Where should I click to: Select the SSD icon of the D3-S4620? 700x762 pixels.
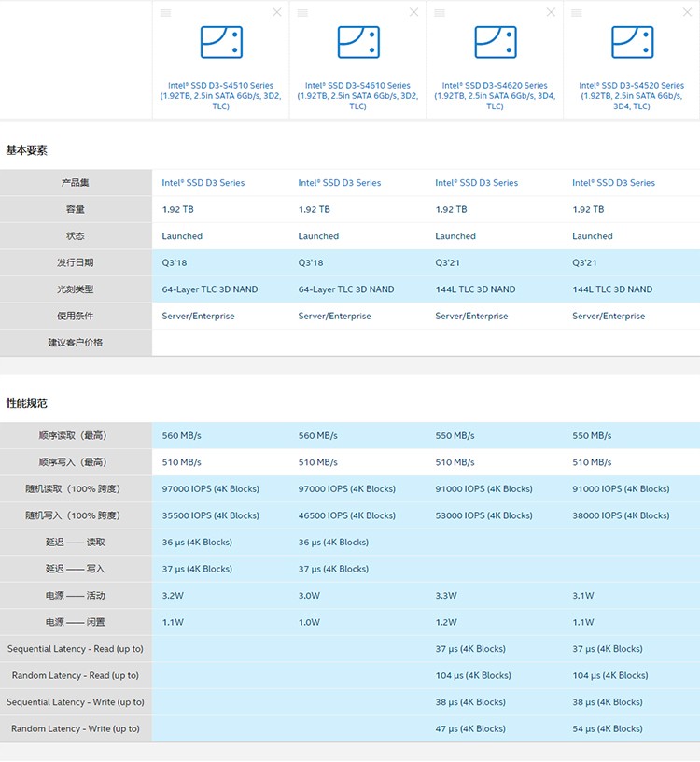495,43
